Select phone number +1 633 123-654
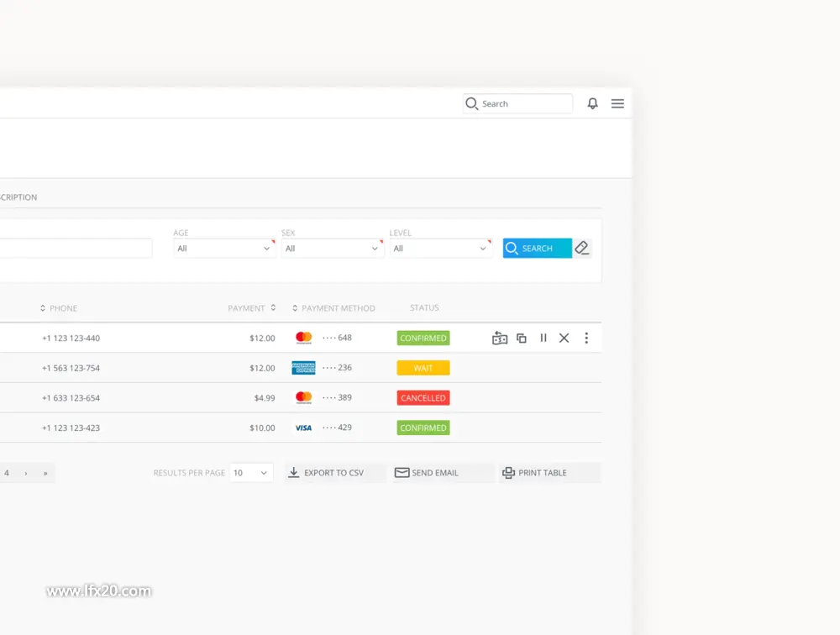This screenshot has height=635, width=840. [71, 398]
